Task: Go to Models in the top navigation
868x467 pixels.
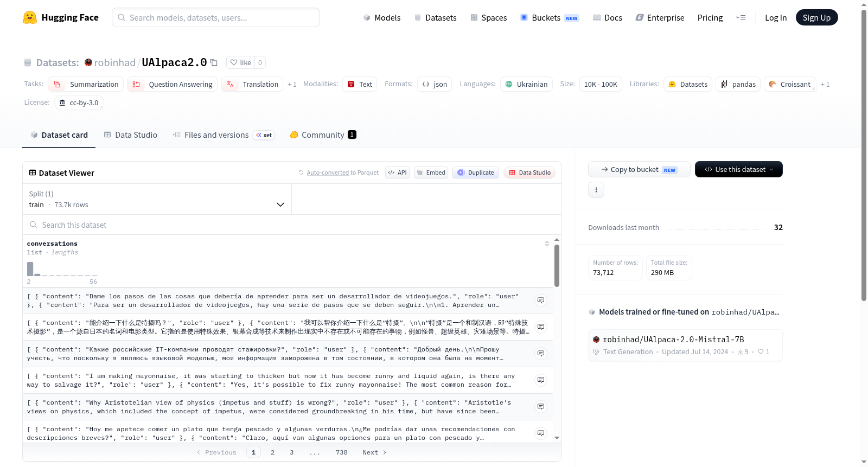Action: pos(382,17)
